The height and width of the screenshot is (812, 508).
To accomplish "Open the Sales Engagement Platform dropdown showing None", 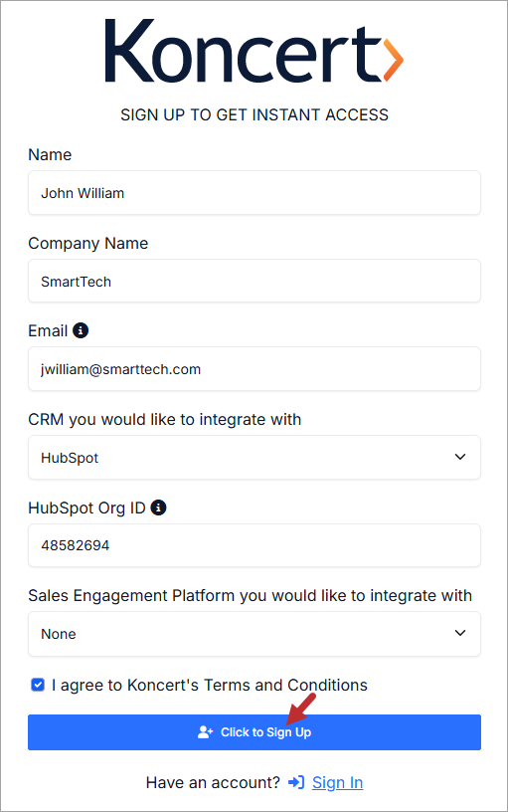I will point(254,634).
